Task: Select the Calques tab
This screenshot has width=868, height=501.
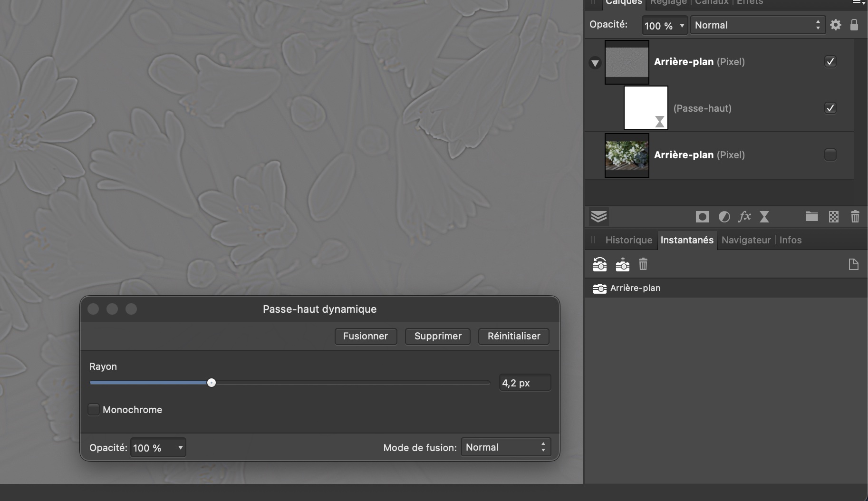Action: pos(624,3)
